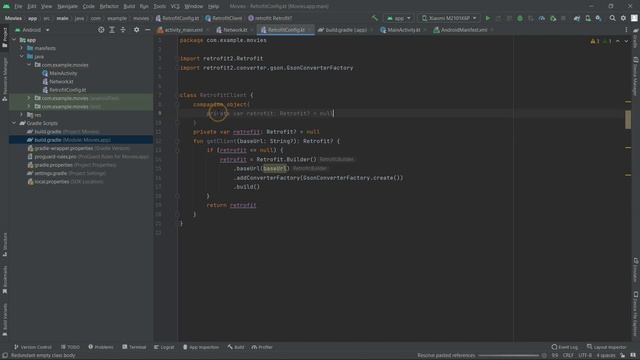The width and height of the screenshot is (640, 360).
Task: Expand the res folder
Action: [x=22, y=115]
